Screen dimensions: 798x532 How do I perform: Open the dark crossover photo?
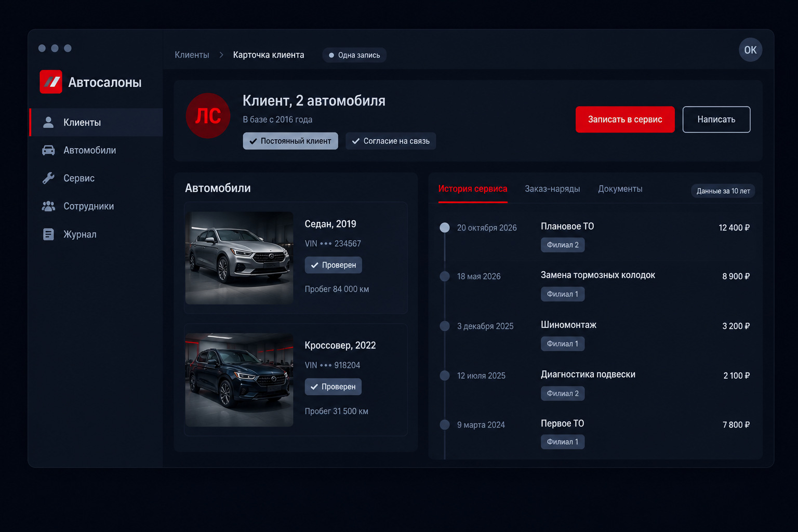(x=240, y=380)
